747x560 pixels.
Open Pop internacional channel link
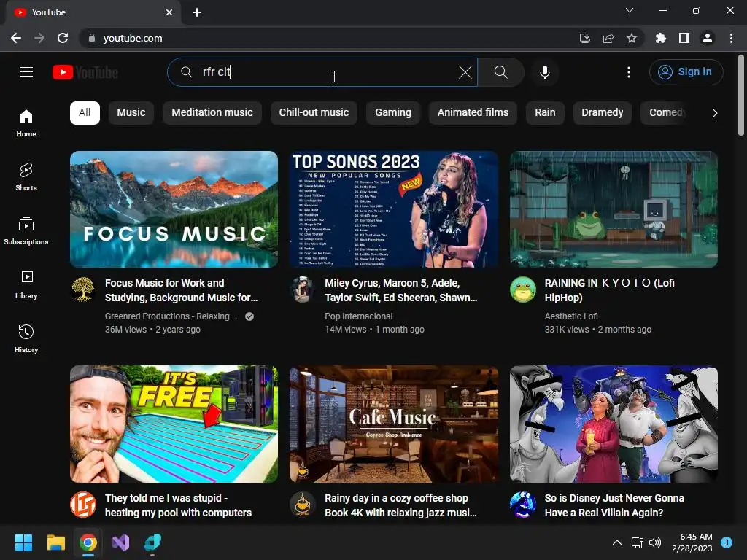point(359,316)
